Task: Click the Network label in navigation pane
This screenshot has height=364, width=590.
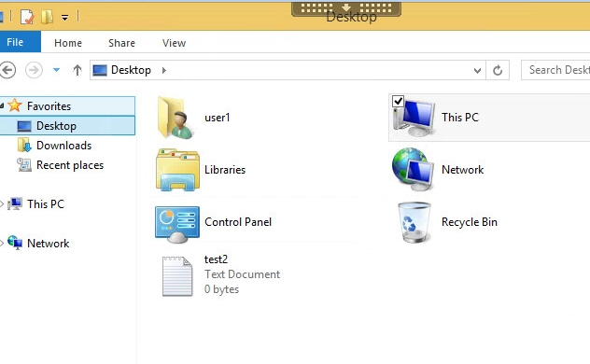Action: pyautogui.click(x=49, y=244)
